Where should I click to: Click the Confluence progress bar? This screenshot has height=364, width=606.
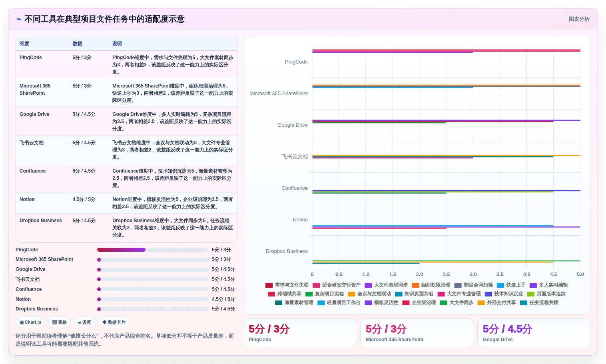coord(153,289)
